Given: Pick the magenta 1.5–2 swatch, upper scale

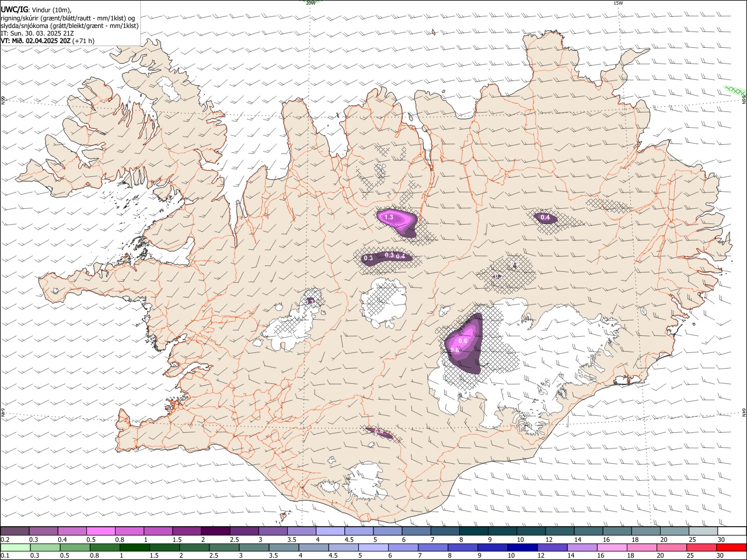Looking at the screenshot, I should [187, 531].
